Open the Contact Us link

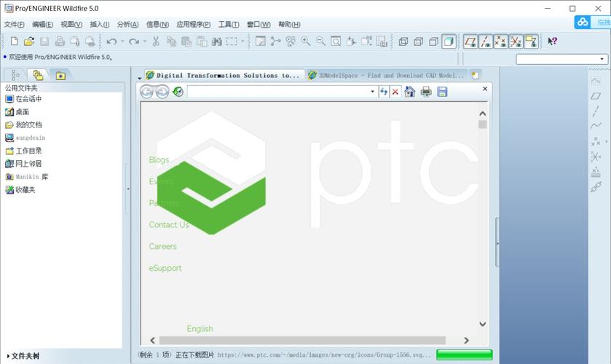pyautogui.click(x=169, y=225)
